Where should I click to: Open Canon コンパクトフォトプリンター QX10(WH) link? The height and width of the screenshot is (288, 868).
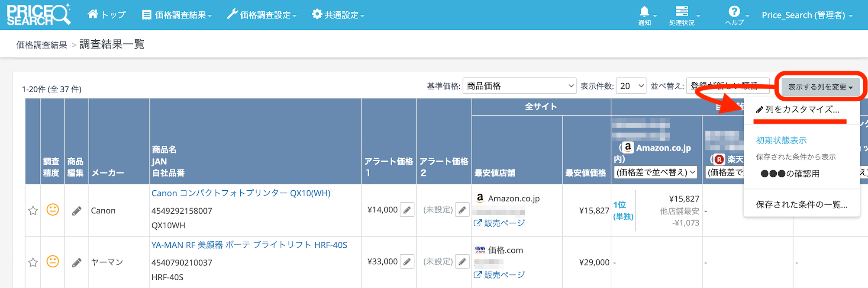(241, 193)
